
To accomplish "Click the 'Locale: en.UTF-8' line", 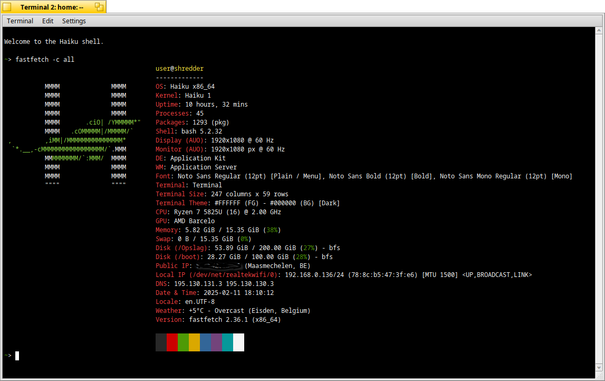I will [x=185, y=301].
